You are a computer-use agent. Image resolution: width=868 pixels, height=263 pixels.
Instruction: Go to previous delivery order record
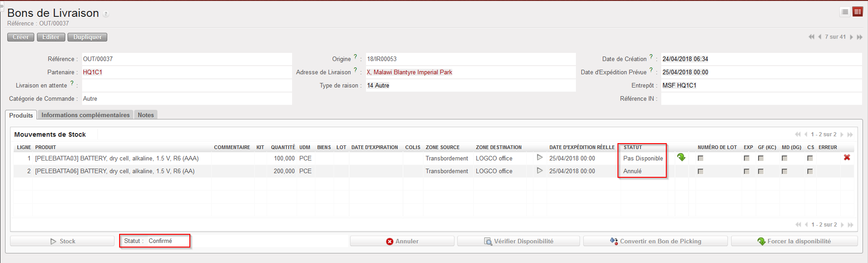[820, 37]
